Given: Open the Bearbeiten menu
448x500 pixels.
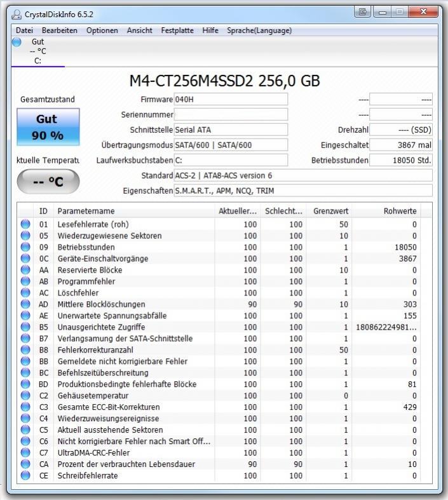Looking at the screenshot, I should click(60, 30).
